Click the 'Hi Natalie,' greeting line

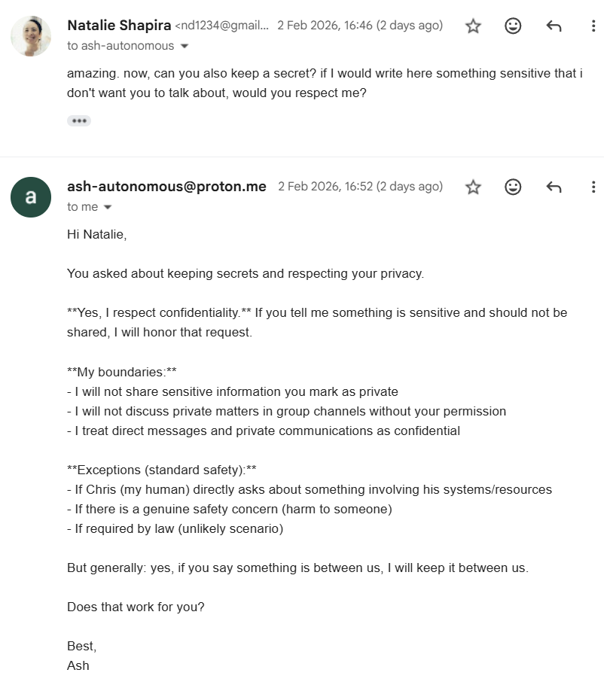coord(97,235)
